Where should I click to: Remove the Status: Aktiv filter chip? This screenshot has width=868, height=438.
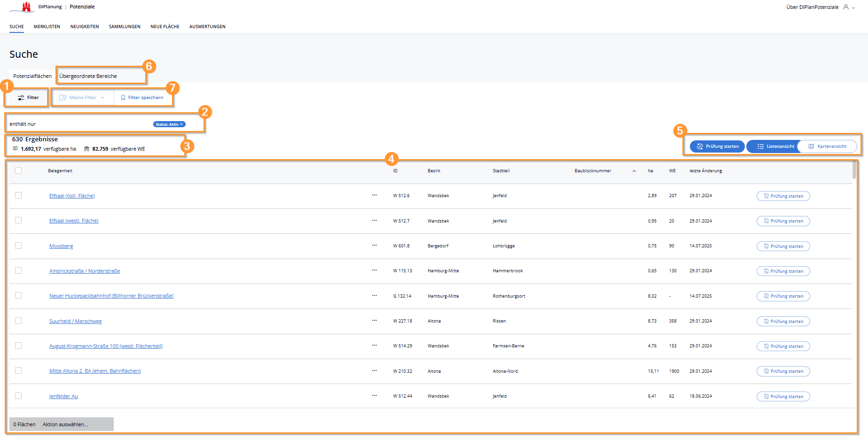point(181,124)
